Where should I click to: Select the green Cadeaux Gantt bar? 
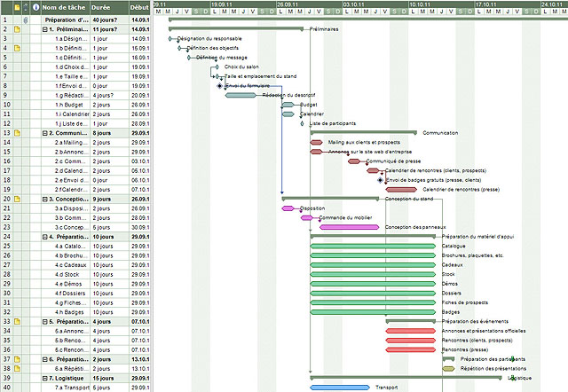click(373, 265)
